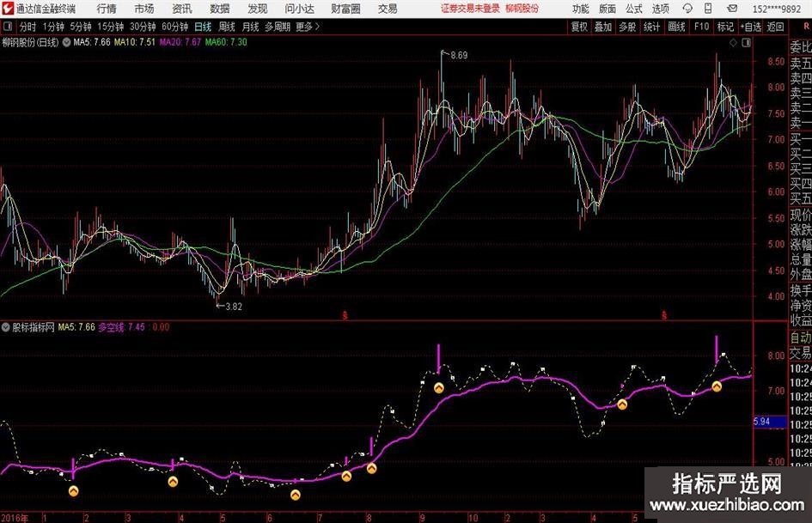Click the diamond icon at the chart's top right
This screenshot has width=812, height=523.
click(x=733, y=43)
